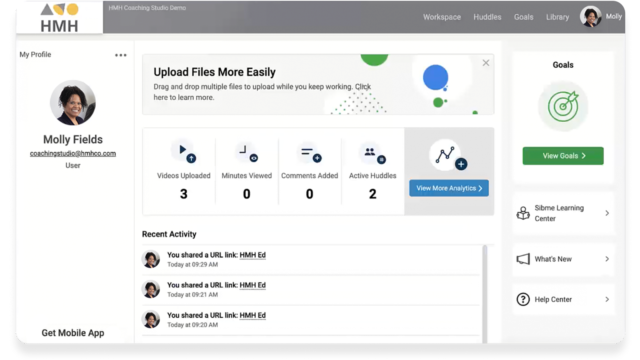Screen dimensions: 640x360
Task: Click the Sibme Learning Center icon
Action: point(523,213)
